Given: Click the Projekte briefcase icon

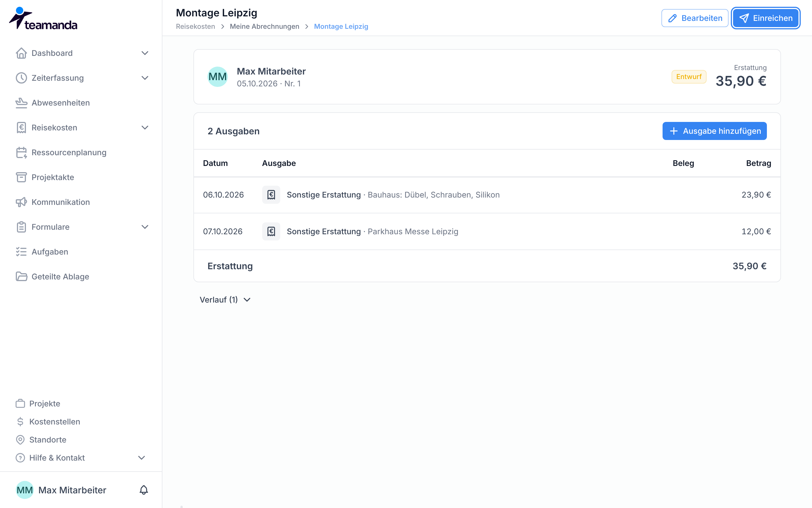Looking at the screenshot, I should pyautogui.click(x=20, y=404).
